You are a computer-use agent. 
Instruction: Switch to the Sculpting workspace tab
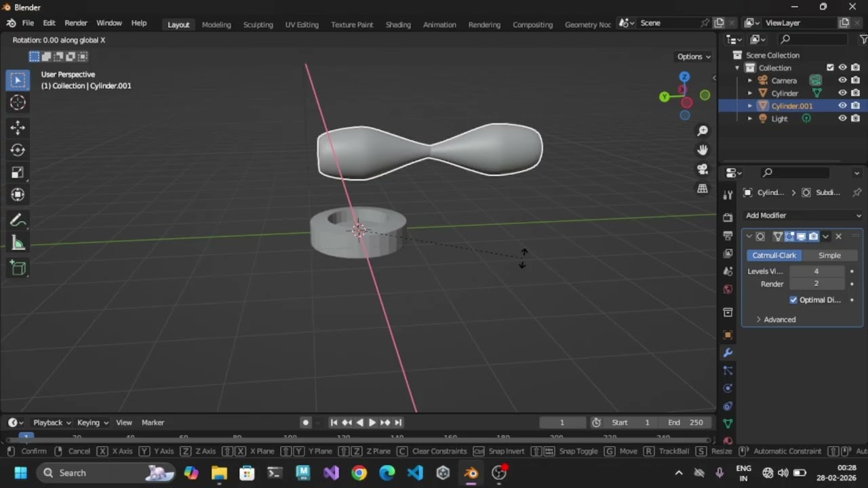(258, 24)
